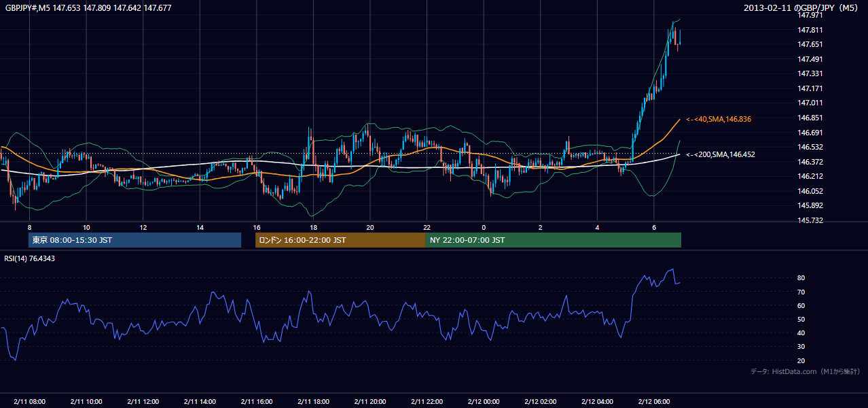Click the bottom time label 2/11 18:00

(x=313, y=402)
